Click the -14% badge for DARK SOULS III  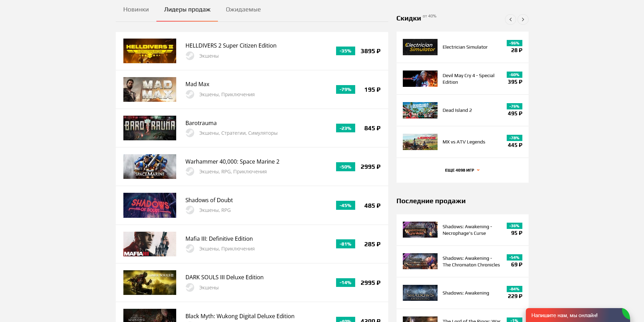pos(345,282)
